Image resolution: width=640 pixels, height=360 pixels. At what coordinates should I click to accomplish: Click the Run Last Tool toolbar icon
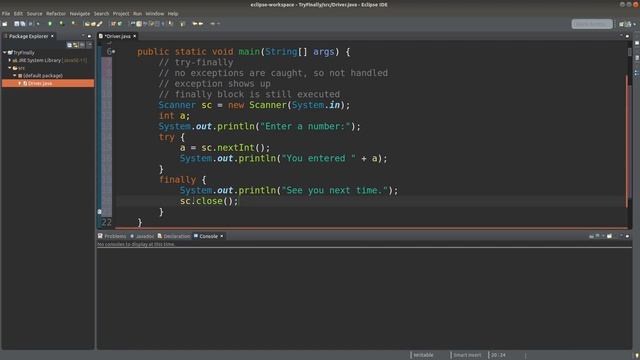(x=73, y=24)
